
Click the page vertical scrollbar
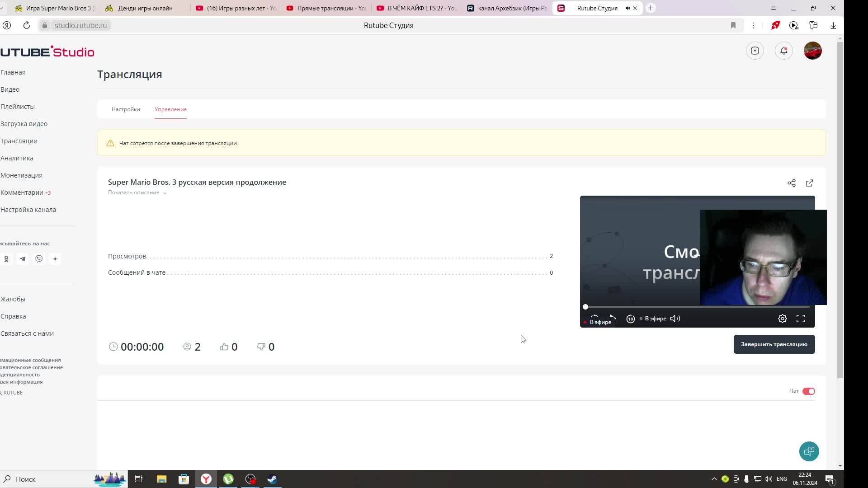pos(840,210)
